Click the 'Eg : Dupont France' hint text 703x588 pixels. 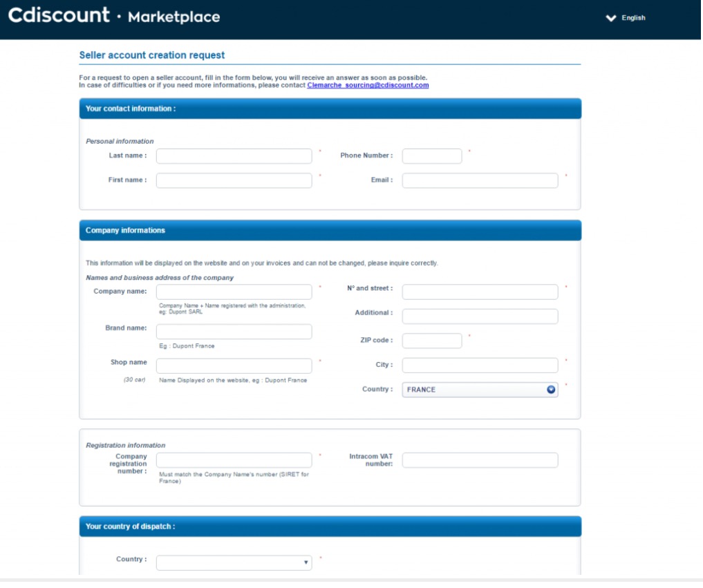coord(187,346)
